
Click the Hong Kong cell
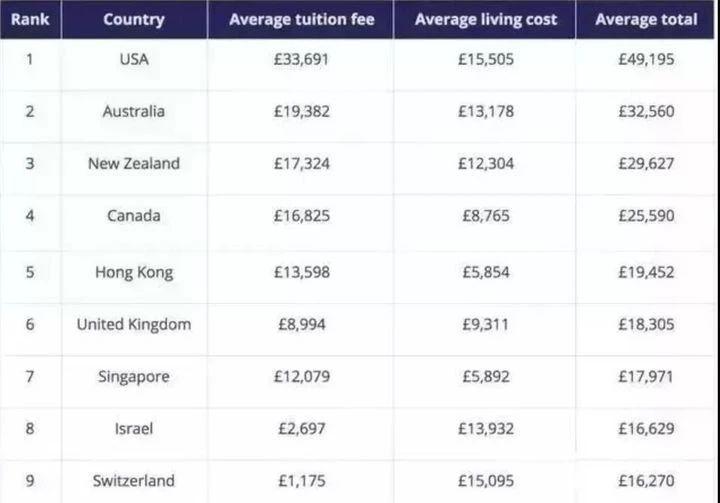pyautogui.click(x=134, y=272)
